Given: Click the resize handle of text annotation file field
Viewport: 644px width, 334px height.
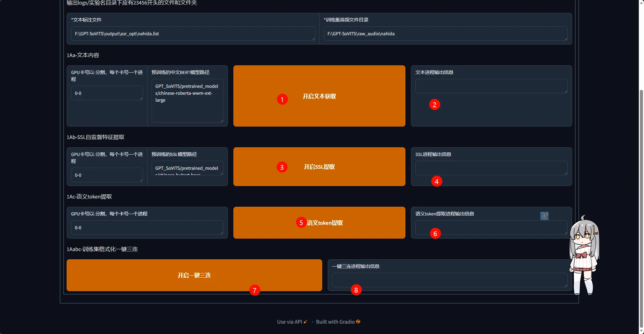Looking at the screenshot, I should 313,39.
